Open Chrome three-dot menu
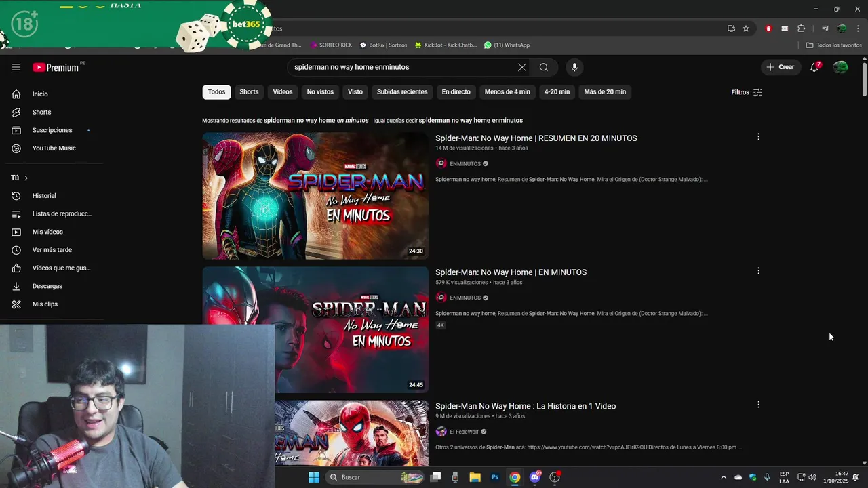The height and width of the screenshot is (488, 868). 858,28
